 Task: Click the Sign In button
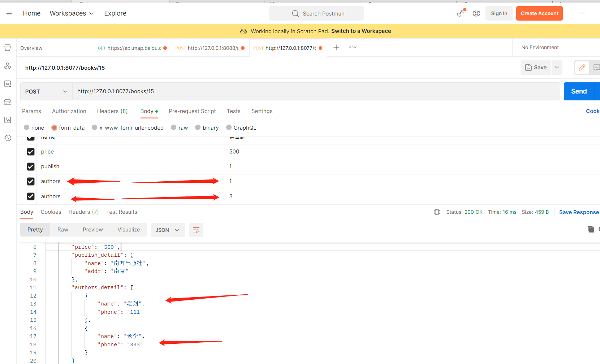pos(499,13)
